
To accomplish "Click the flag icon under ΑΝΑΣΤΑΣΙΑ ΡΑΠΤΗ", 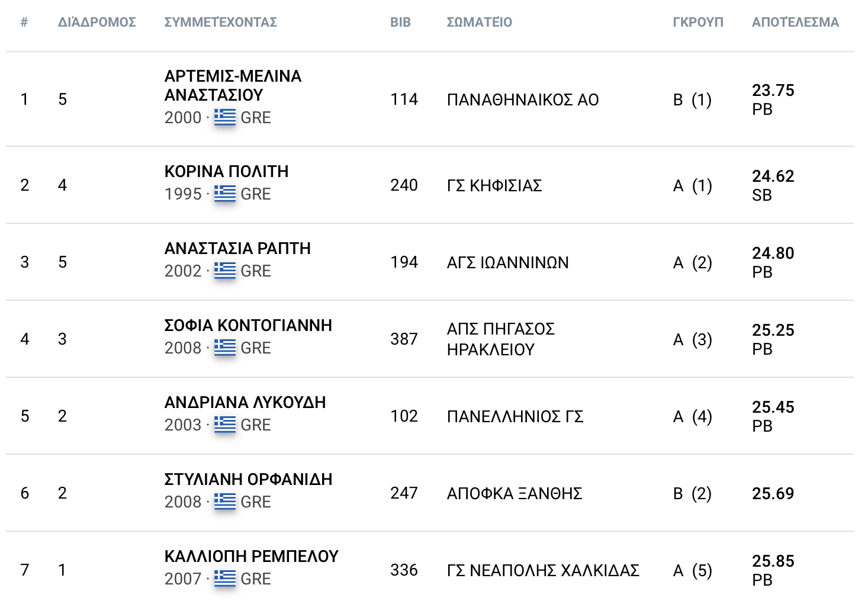I will pos(225,271).
